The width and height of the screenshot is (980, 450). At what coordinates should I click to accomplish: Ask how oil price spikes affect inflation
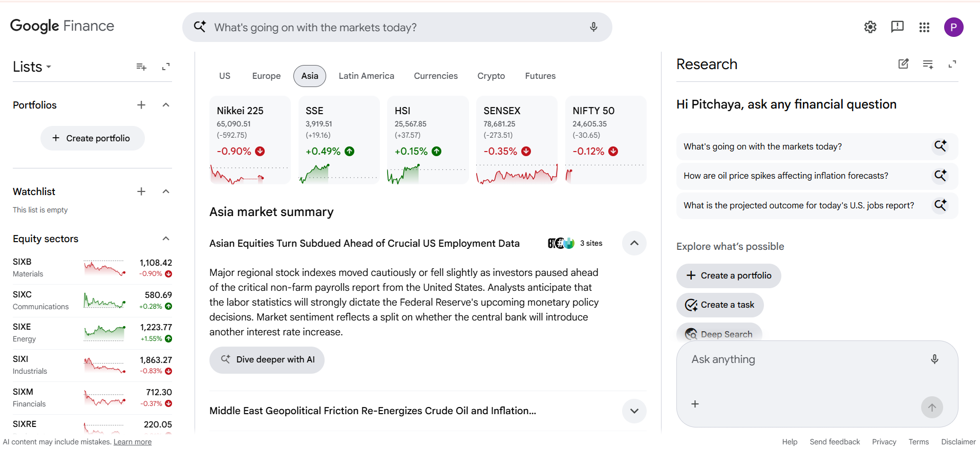coord(817,176)
